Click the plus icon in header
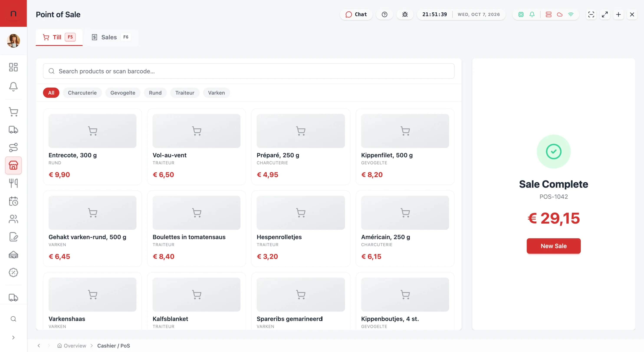Viewport: 644px width, 352px height. tap(618, 15)
